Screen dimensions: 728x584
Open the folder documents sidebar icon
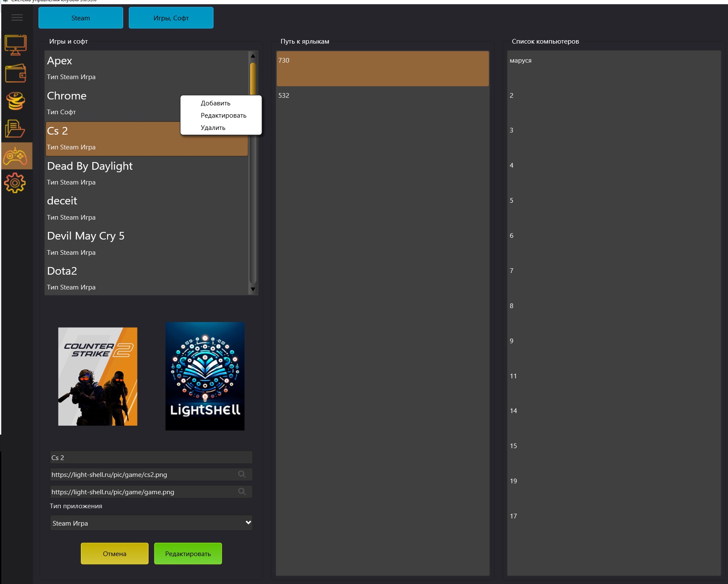coord(15,129)
